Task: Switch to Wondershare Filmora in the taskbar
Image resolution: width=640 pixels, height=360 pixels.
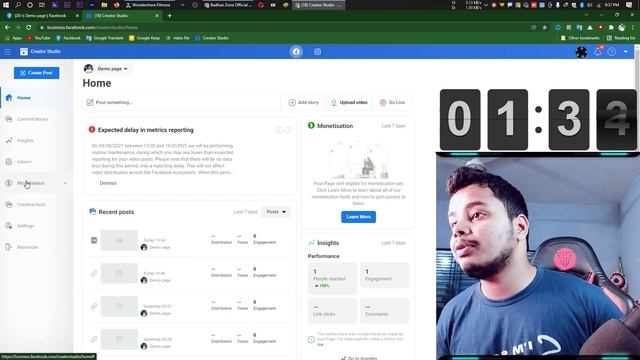Action: click(x=148, y=5)
